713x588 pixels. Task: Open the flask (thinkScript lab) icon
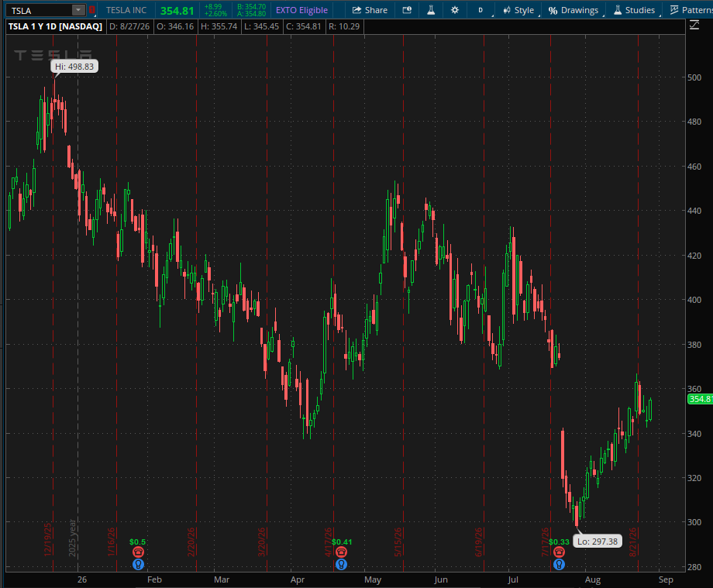tap(431, 10)
